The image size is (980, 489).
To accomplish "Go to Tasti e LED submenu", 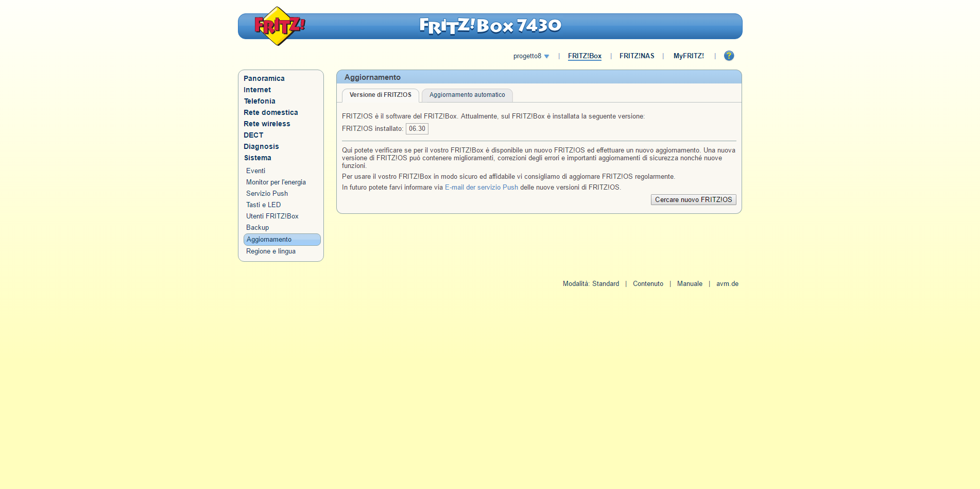I will (263, 205).
